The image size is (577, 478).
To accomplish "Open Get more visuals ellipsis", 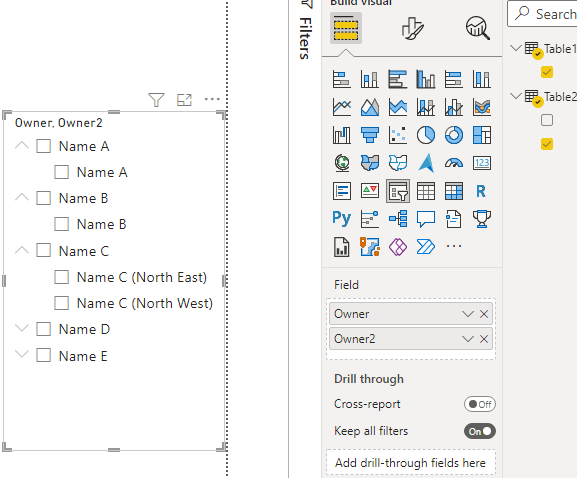I will point(454,246).
